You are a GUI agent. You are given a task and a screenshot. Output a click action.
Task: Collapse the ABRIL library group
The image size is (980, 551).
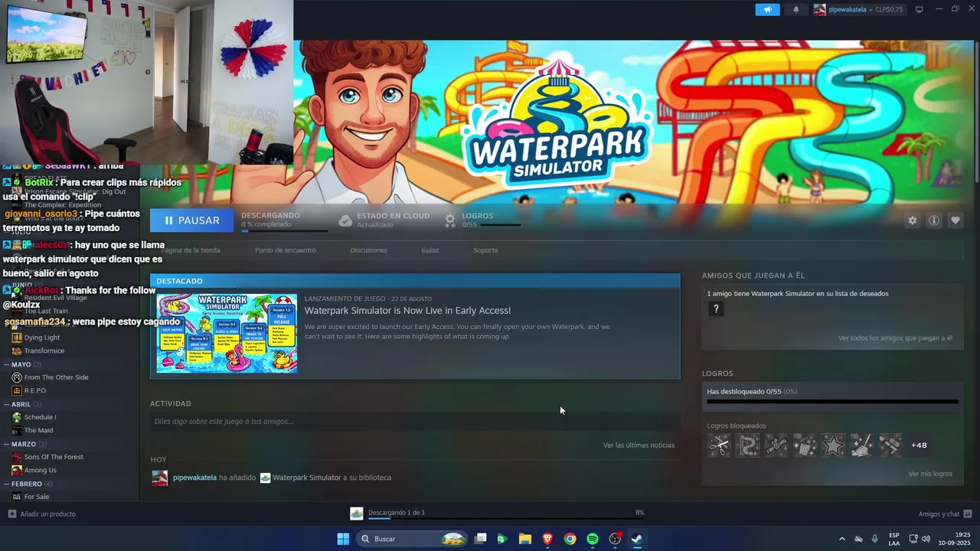[21, 404]
